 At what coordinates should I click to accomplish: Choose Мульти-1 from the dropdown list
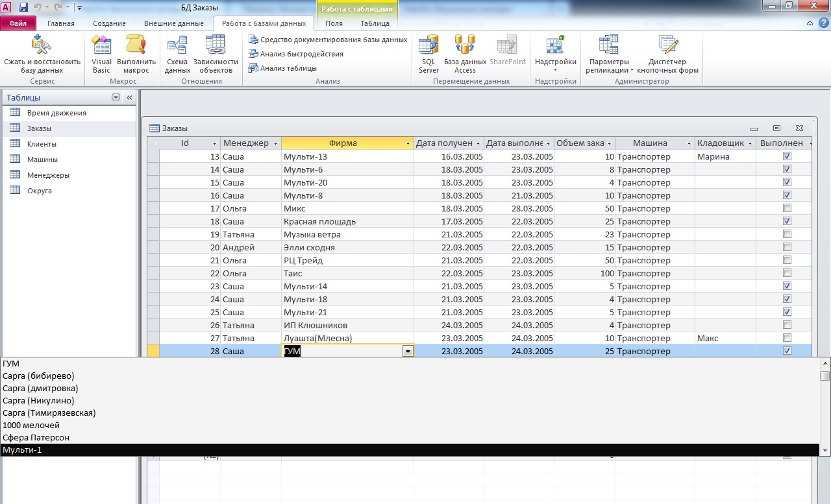410,450
